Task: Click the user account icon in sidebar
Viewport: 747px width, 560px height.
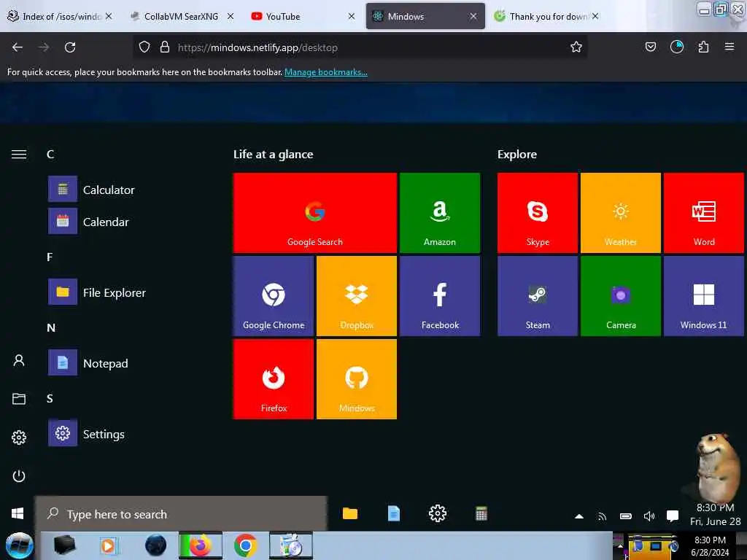Action: 19,360
